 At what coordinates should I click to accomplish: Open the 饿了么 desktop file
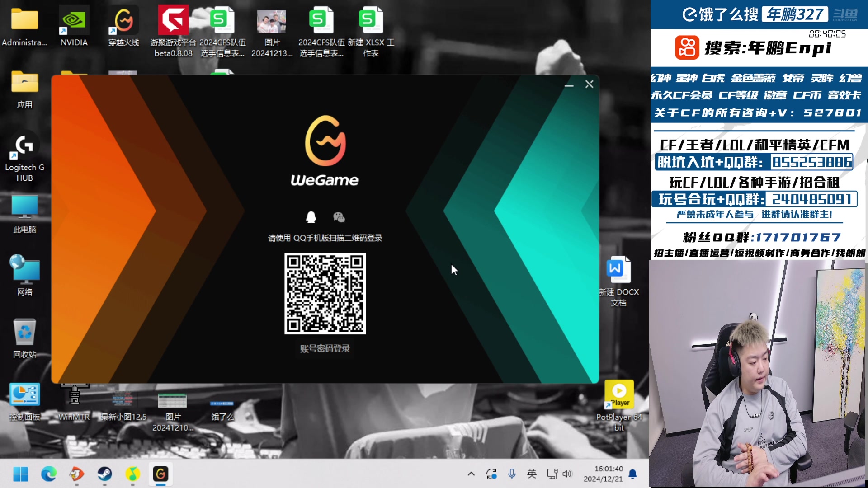click(222, 410)
